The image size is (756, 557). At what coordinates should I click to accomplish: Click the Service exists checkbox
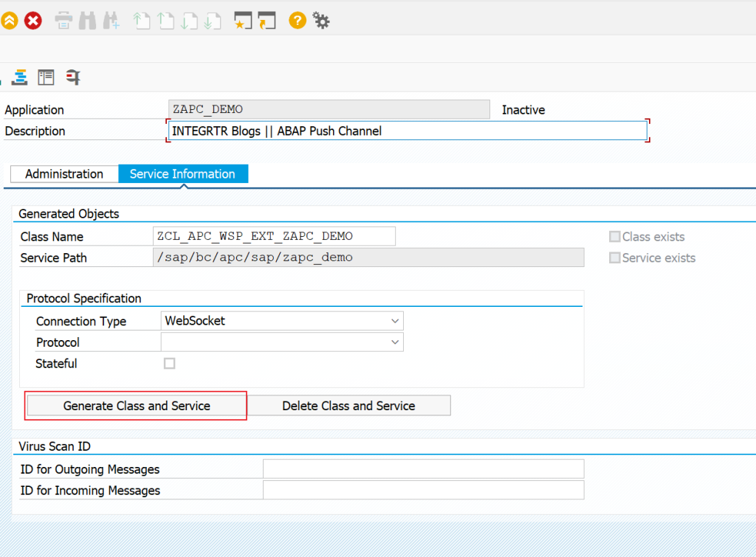click(x=615, y=257)
